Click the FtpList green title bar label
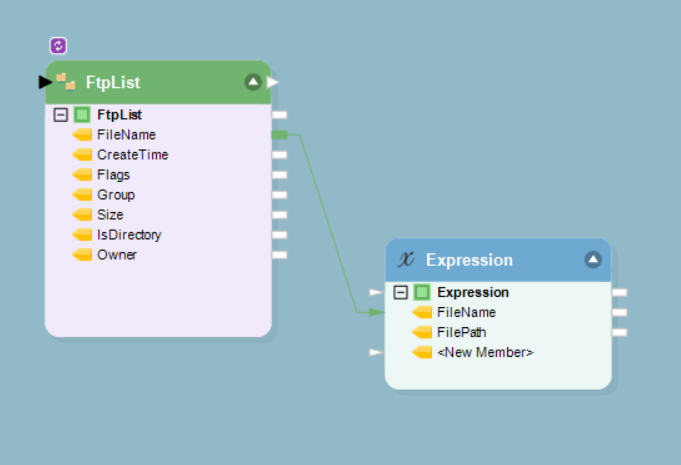 tap(113, 82)
